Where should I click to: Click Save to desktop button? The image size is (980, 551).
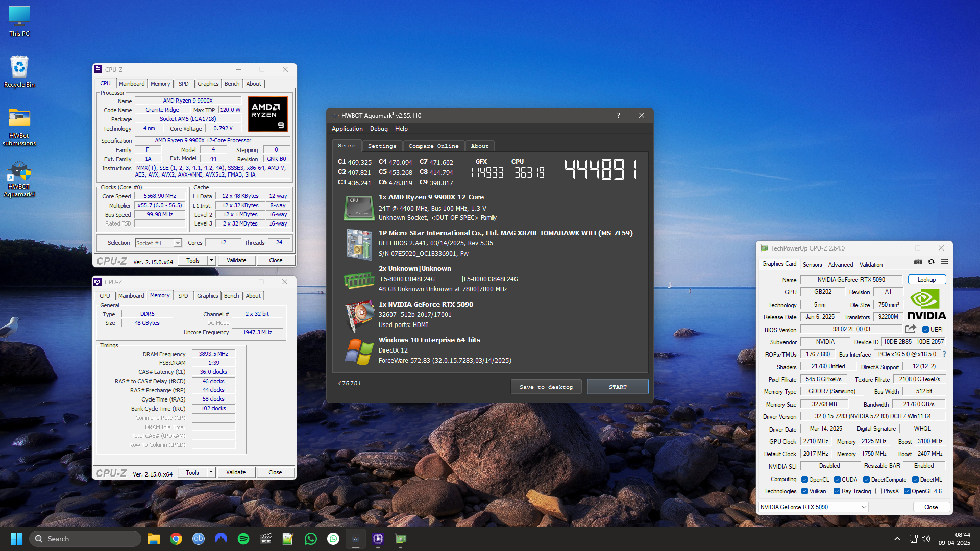coord(546,387)
